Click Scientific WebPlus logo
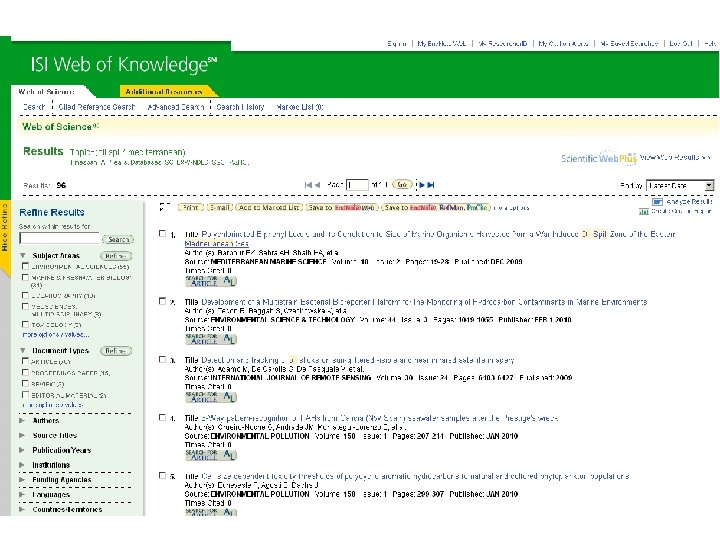The image size is (720, 540). click(x=599, y=158)
